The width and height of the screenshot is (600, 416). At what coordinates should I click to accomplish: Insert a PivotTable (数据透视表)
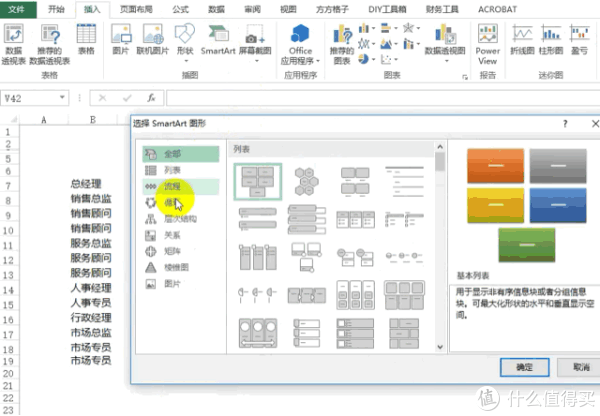coord(13,44)
